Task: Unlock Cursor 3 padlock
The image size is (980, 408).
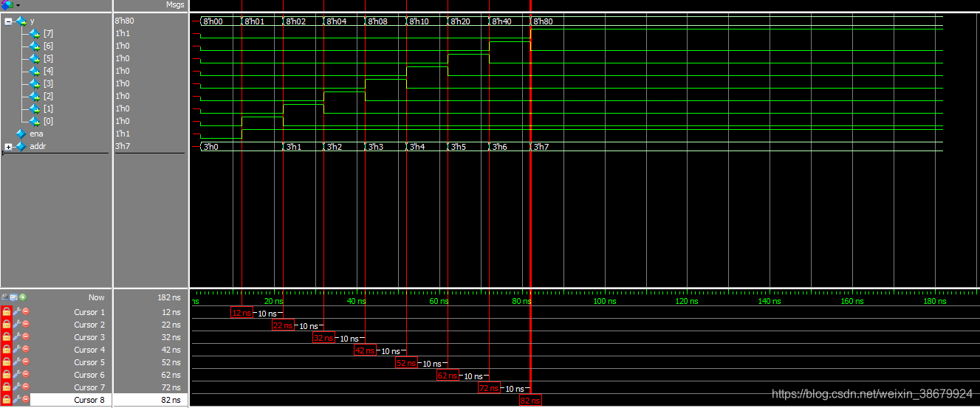Action: pos(7,337)
